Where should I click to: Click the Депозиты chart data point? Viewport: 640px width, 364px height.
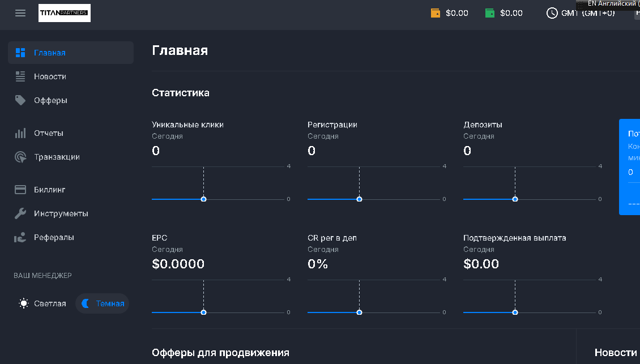(515, 199)
